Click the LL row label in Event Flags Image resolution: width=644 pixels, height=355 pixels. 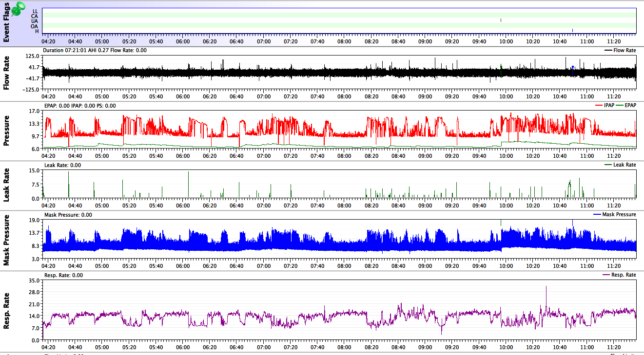click(x=35, y=11)
